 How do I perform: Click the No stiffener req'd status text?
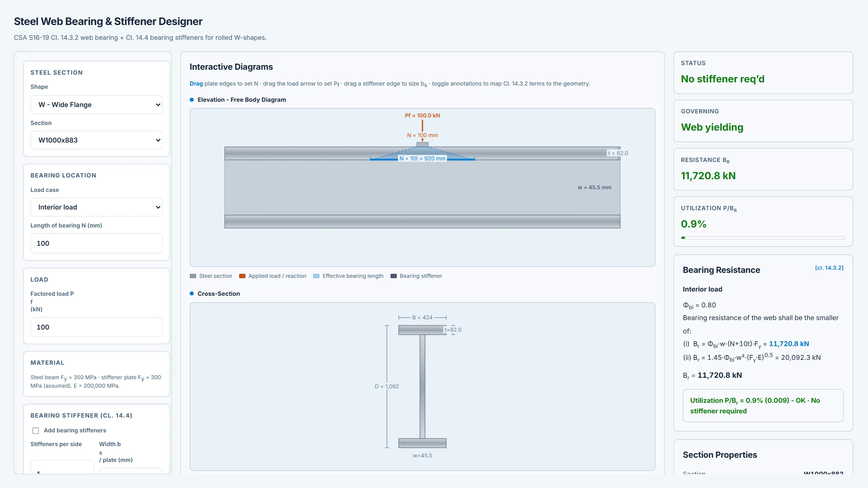click(723, 79)
